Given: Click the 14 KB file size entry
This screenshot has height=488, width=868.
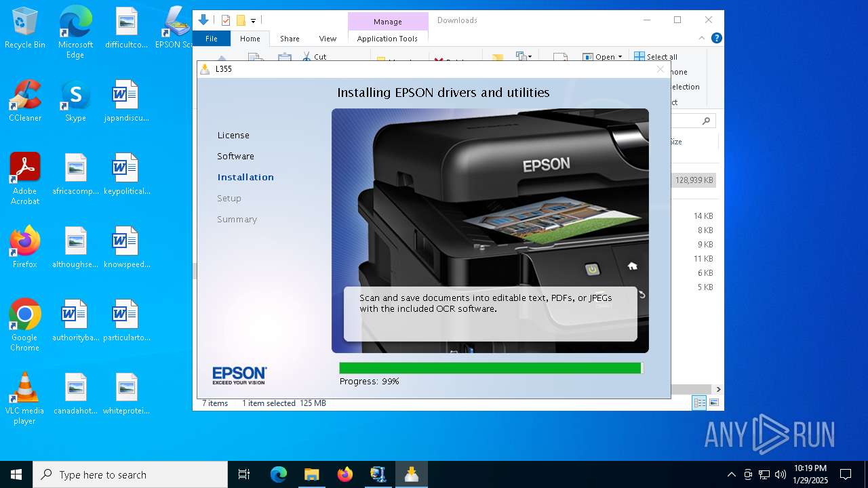Looking at the screenshot, I should click(x=703, y=216).
